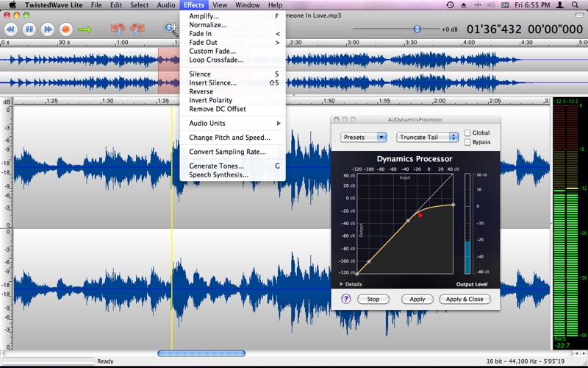This screenshot has width=588, height=368.
Task: Choose Normalize from the Effects menu
Action: pyautogui.click(x=207, y=25)
